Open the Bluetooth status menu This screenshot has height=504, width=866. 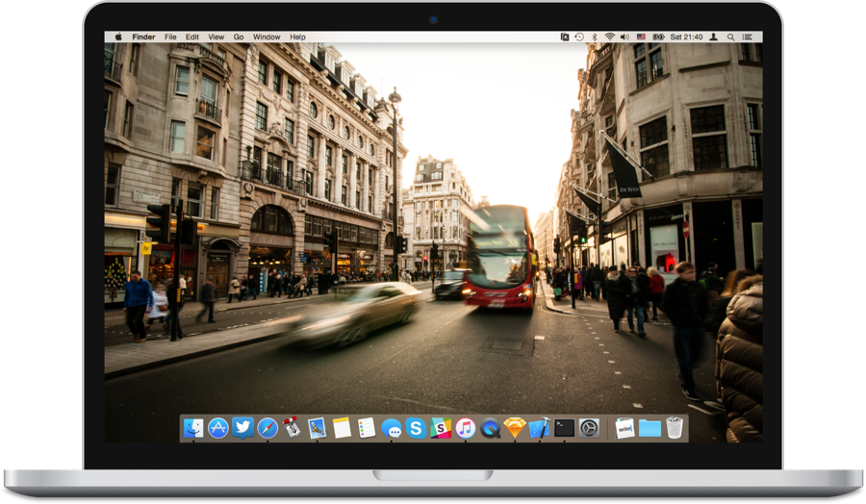pyautogui.click(x=595, y=37)
